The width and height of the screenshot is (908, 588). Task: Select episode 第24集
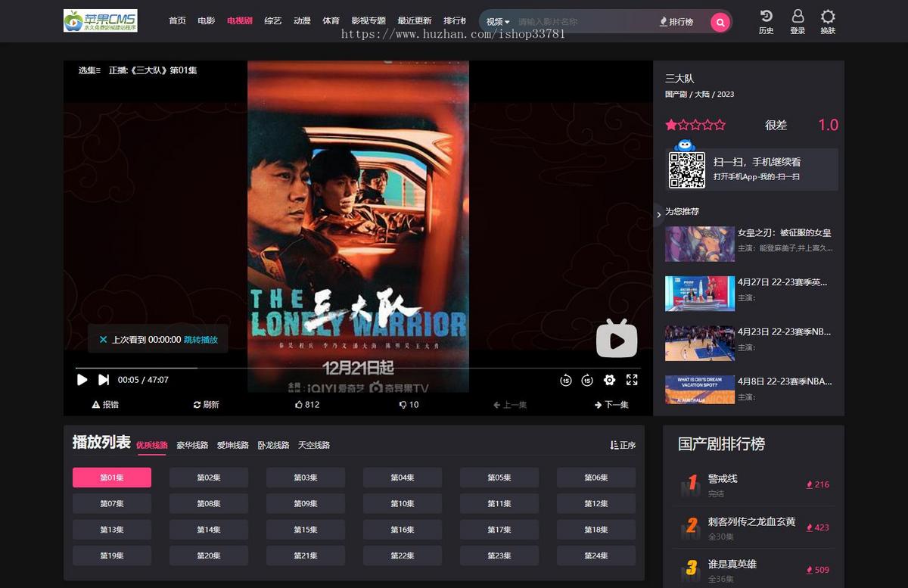pos(596,555)
